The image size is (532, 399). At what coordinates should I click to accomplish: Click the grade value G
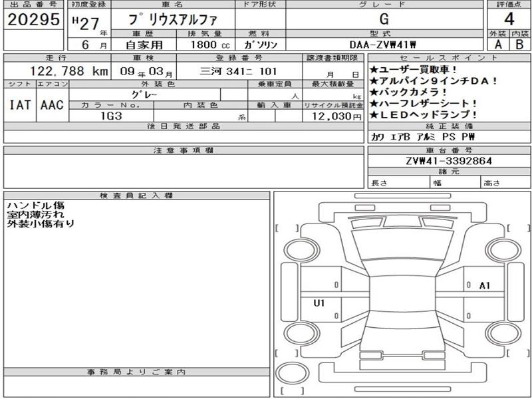(384, 19)
